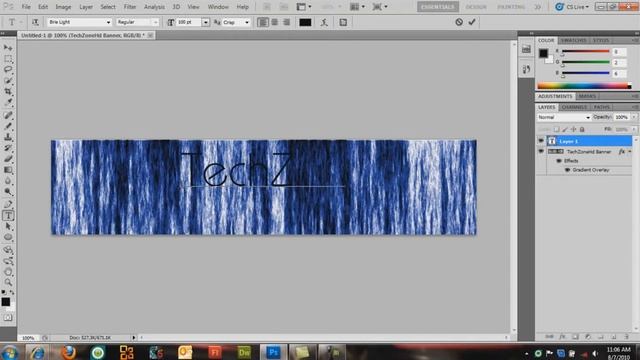Select the Eyedropper tool
Viewport: 640px width, 360px height.
click(x=8, y=102)
